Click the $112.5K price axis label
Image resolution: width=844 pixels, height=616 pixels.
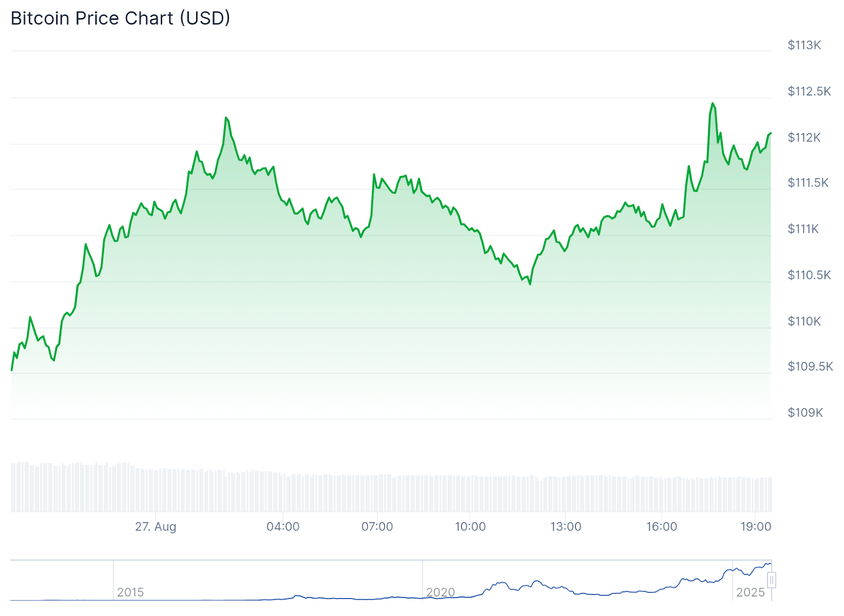[809, 91]
